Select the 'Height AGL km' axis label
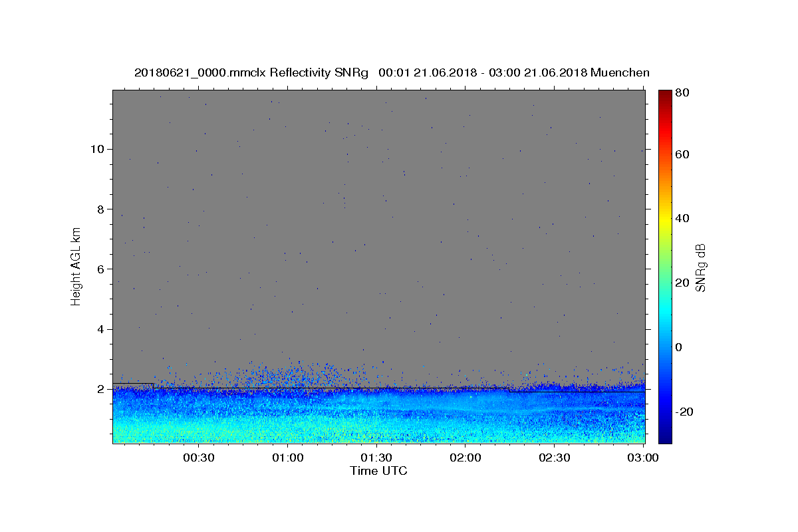The image size is (798, 532). 76,265
